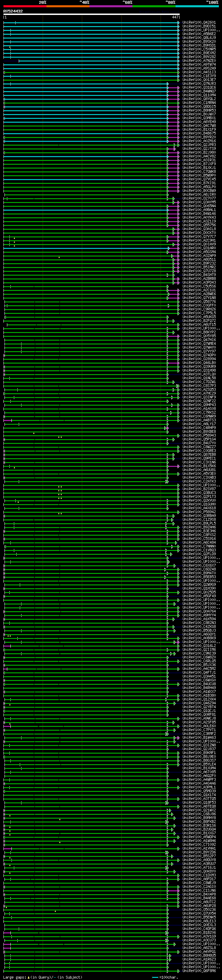222x980 pixels.
Task: Select hit label UniRef100_B4SHT9
Action: click(x=199, y=275)
